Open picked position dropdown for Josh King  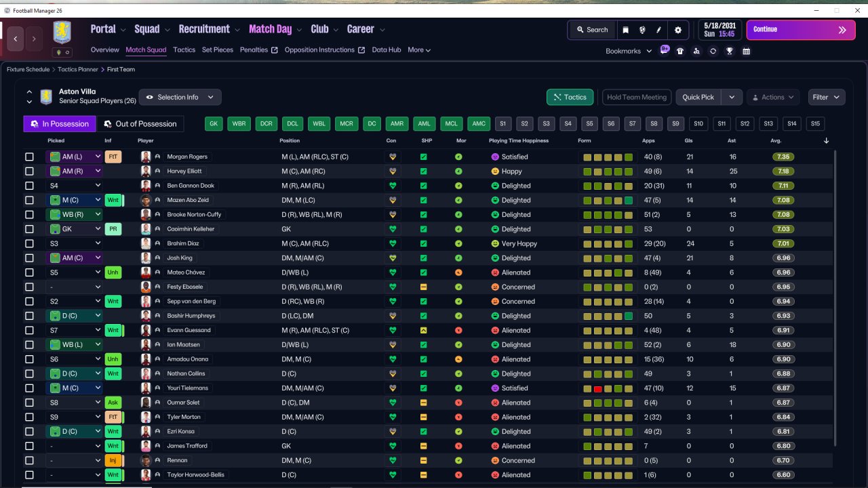(74, 258)
